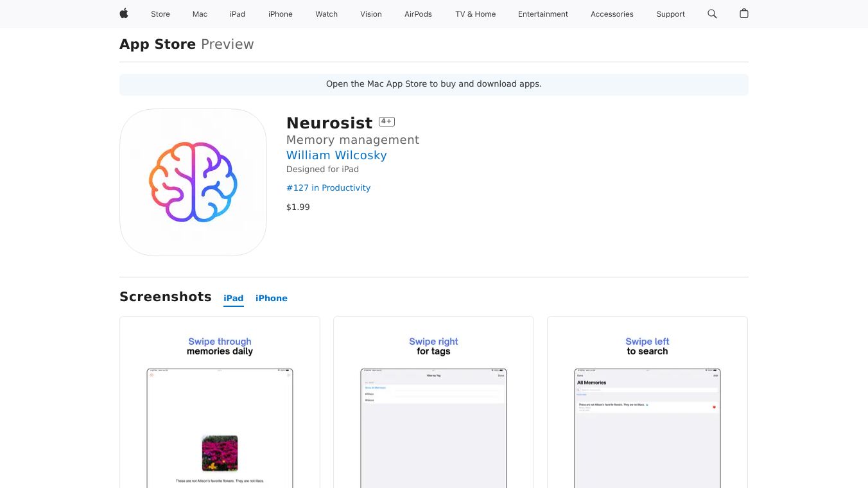
Task: Click the 4+ age rating badge
Action: coord(386,121)
